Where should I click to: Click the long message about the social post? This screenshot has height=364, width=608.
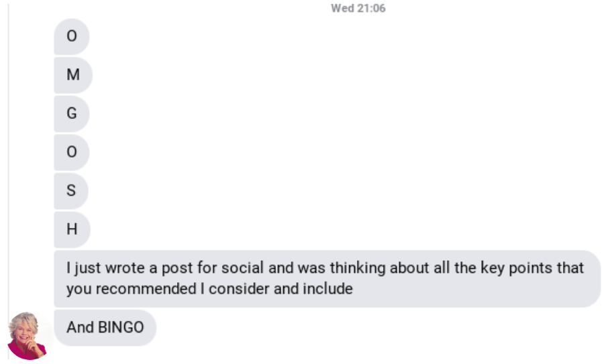tap(326, 279)
